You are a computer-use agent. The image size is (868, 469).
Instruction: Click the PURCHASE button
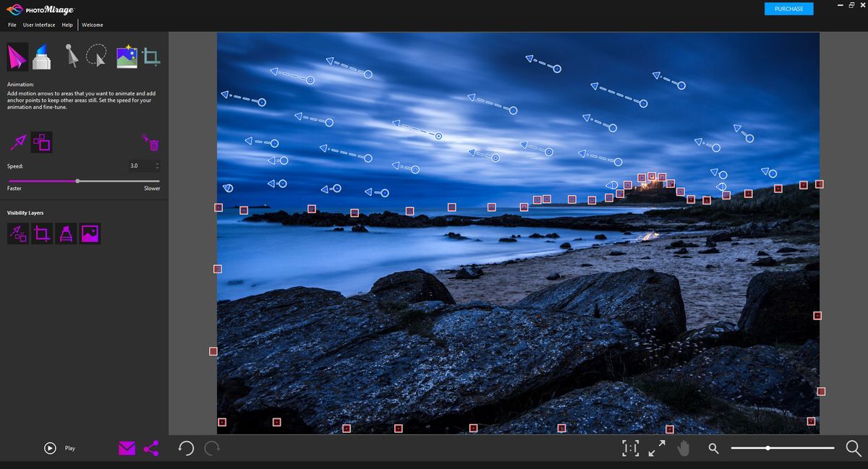pos(788,9)
